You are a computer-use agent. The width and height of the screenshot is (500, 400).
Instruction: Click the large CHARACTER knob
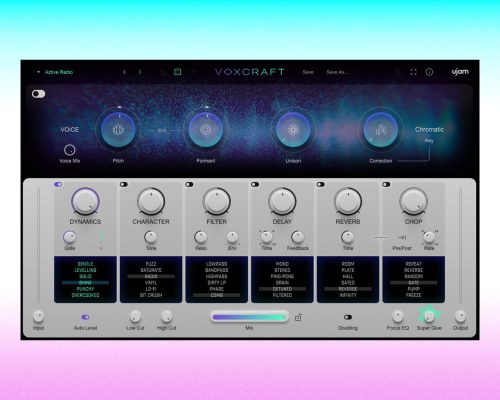coord(151,201)
